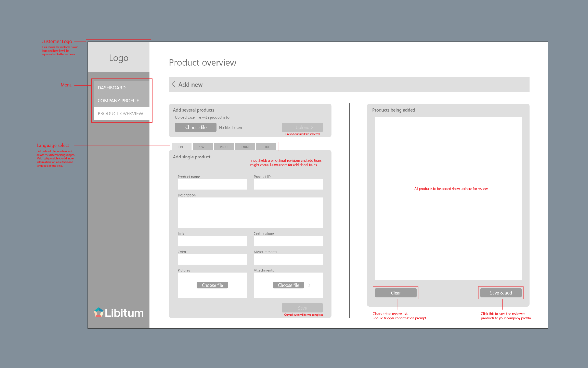Select Product Overview in the menu

click(x=120, y=113)
